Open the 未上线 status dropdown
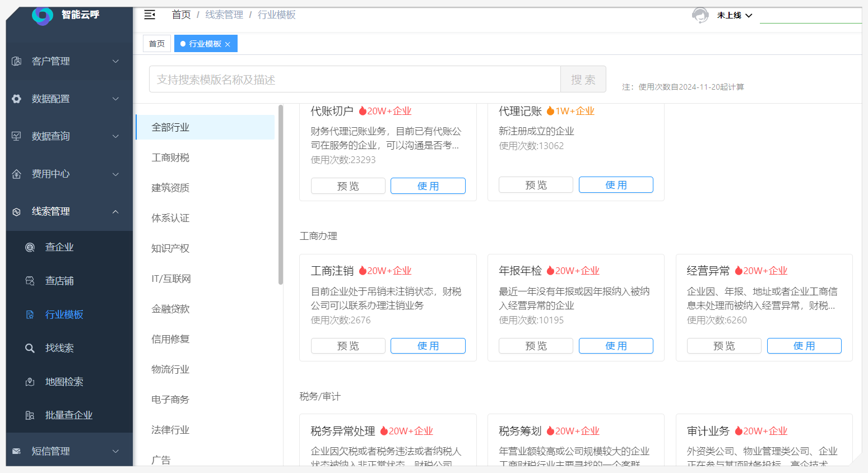 tap(734, 15)
